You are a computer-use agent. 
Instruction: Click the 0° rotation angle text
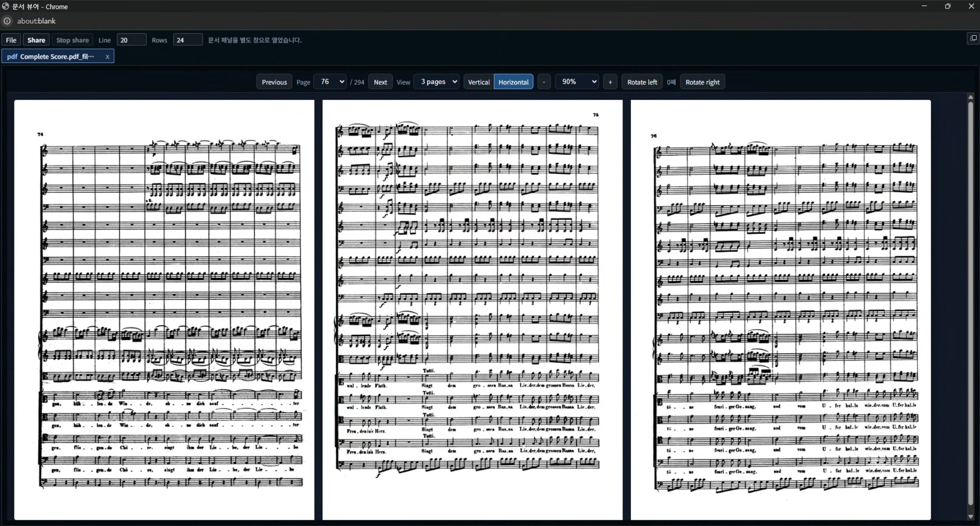(x=671, y=82)
